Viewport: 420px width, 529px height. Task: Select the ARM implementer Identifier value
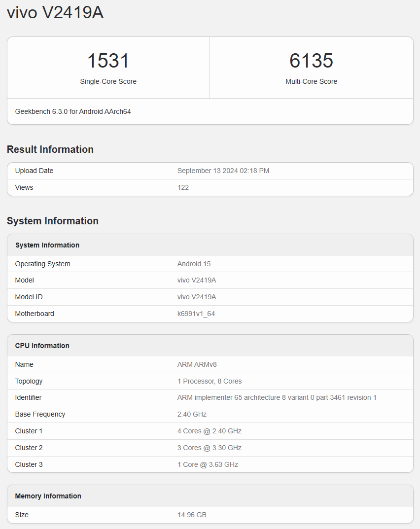point(277,397)
